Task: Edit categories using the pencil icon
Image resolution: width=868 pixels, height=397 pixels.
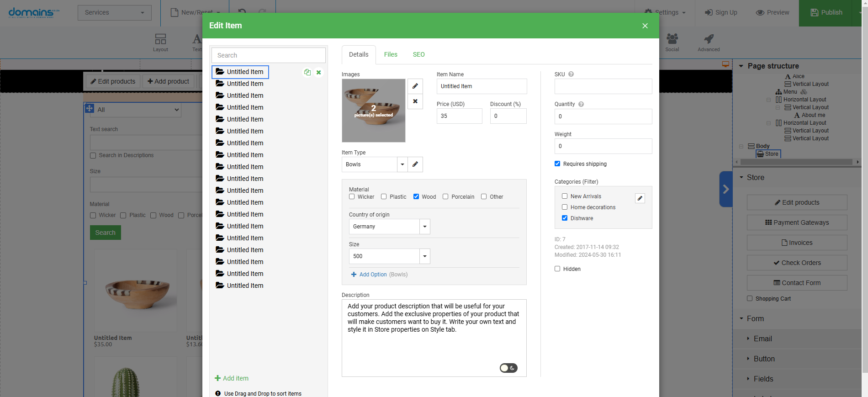Action: [x=640, y=198]
